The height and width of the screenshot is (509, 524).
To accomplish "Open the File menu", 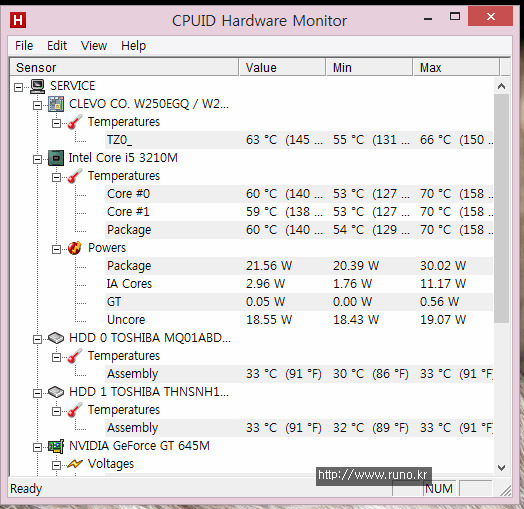I will pos(24,46).
